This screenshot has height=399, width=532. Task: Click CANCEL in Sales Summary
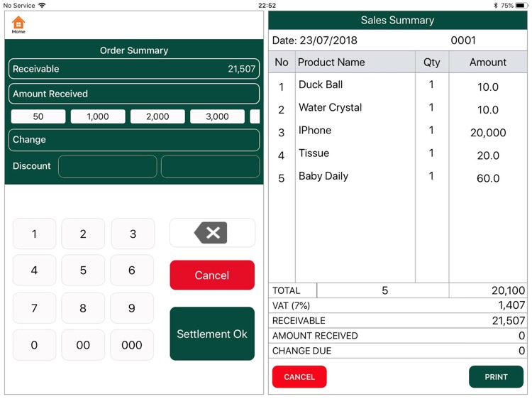coord(299,377)
